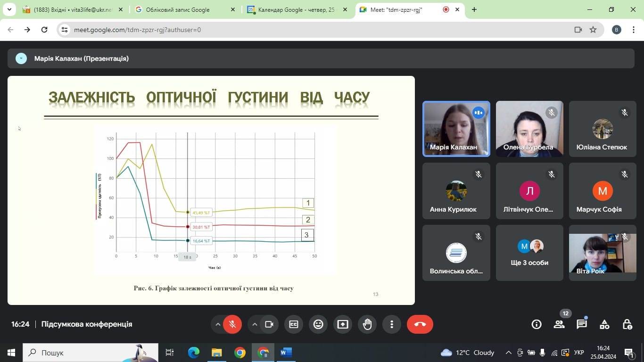This screenshot has height=362, width=644.
Task: Raise hand in the meeting
Action: pos(367,324)
